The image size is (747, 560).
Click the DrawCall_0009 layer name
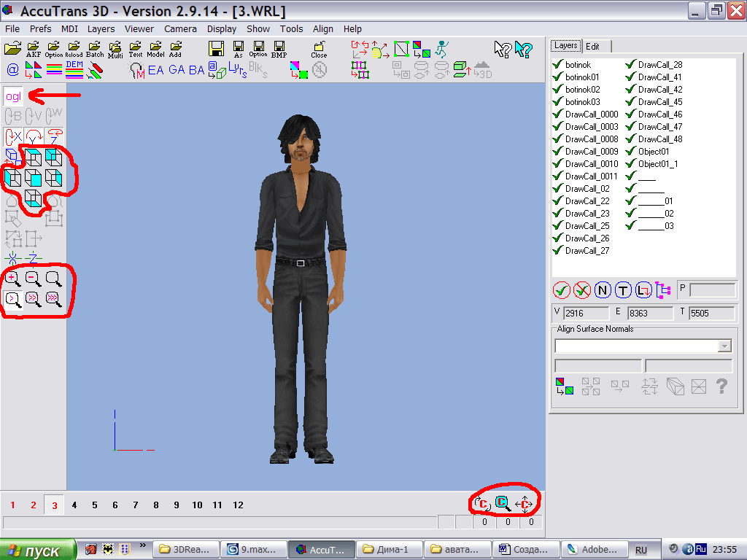tap(592, 151)
